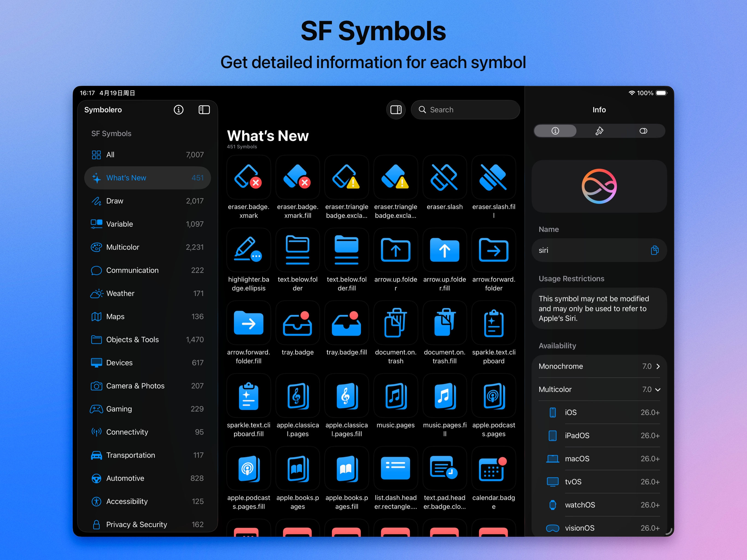This screenshot has height=560, width=747.
Task: Open the Objects & Tools category
Action: [x=148, y=339]
